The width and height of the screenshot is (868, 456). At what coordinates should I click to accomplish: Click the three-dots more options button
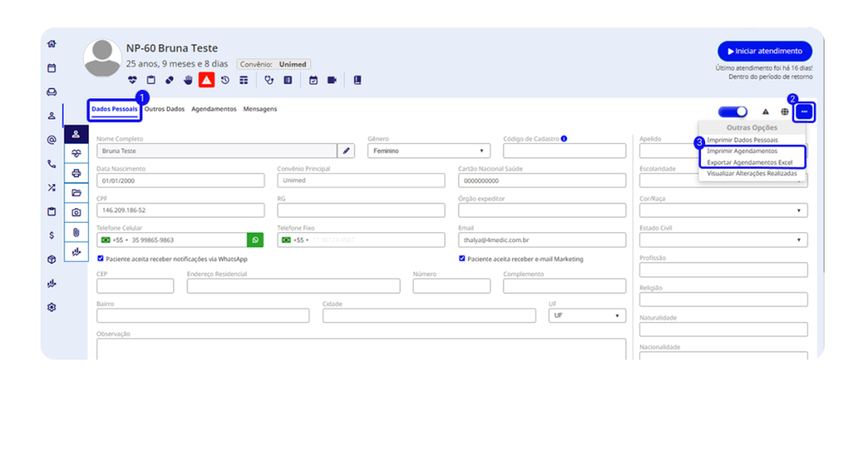[x=804, y=112]
